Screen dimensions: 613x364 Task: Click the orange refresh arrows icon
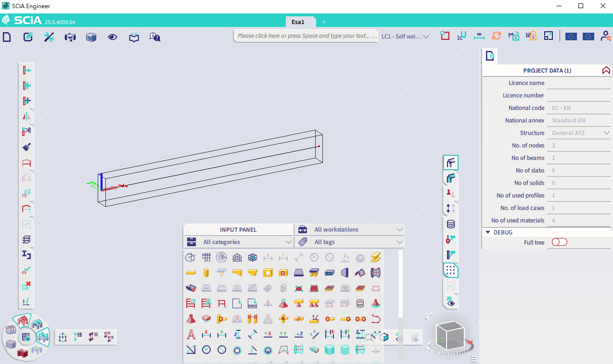point(496,36)
